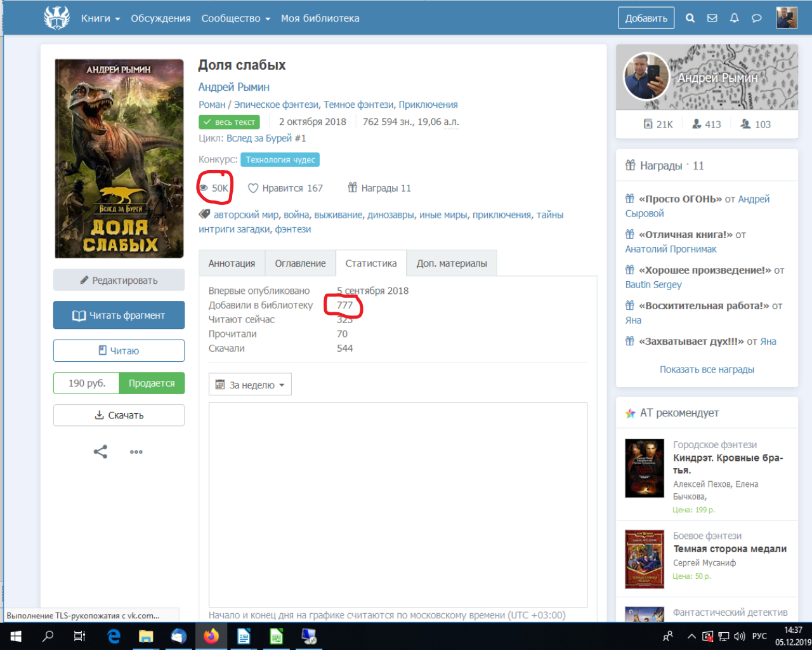Switch to the "Аннотация" tab
This screenshot has height=650, width=812.
[x=232, y=263]
